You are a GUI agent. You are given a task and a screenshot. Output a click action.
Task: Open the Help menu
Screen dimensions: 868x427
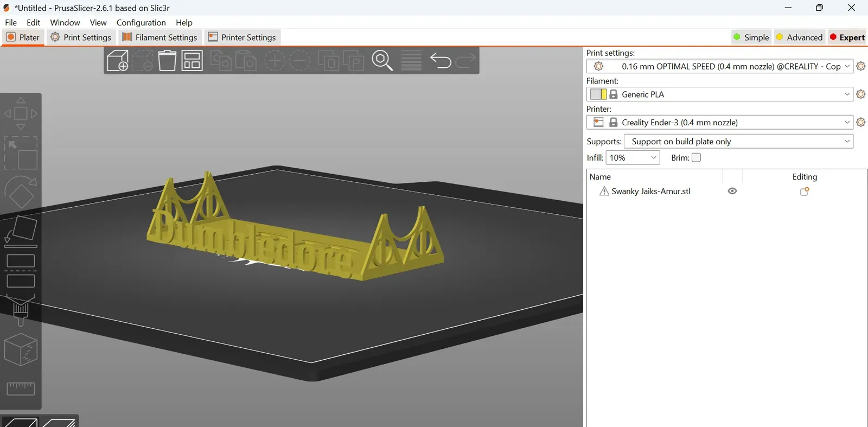tap(184, 22)
